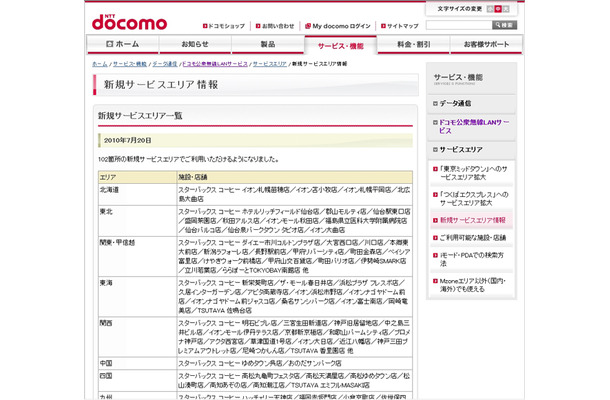
Task: Open 「つくばエクスプレス」へのサービスエリア拡大 sidebar link
Action: [474, 198]
